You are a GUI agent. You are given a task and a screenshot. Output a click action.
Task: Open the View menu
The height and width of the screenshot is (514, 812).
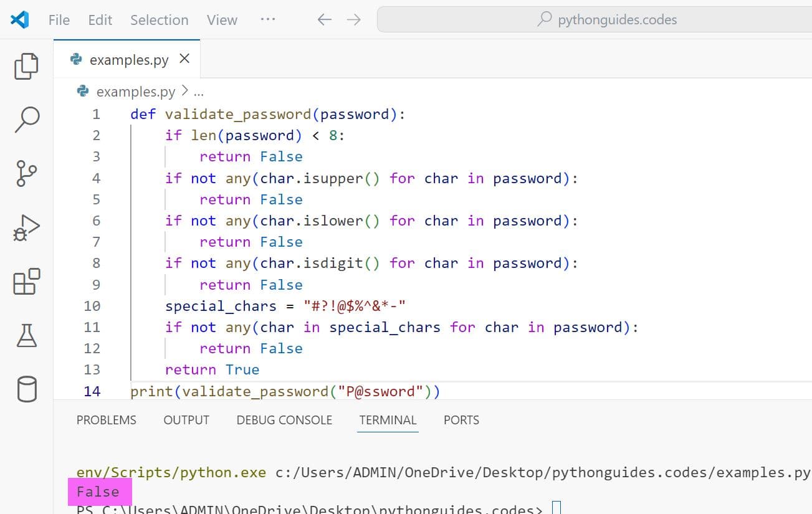tap(222, 20)
